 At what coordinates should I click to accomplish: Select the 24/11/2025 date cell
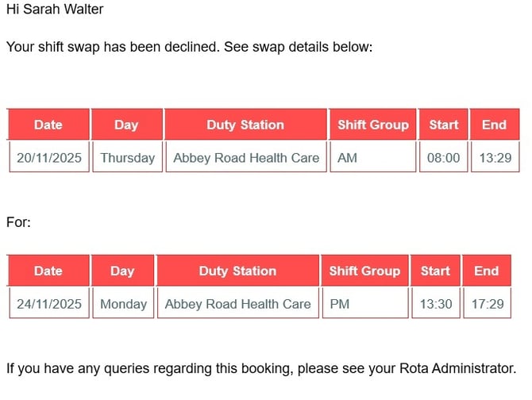[48, 303]
